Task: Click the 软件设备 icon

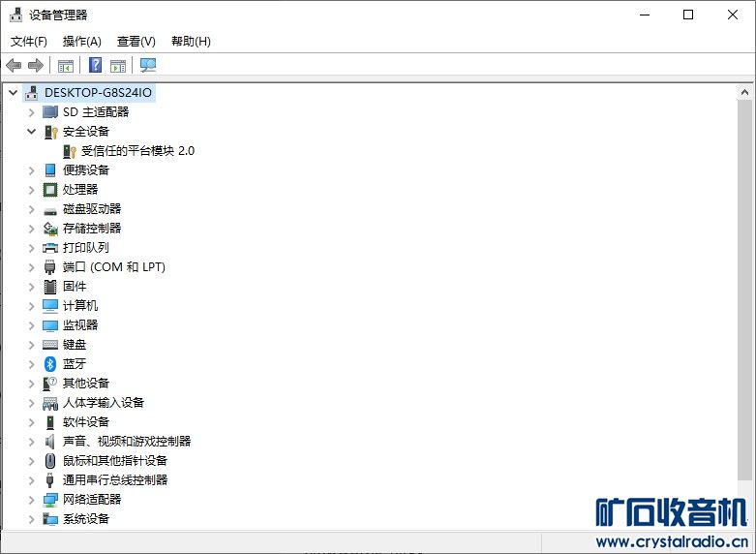Action: coord(50,422)
